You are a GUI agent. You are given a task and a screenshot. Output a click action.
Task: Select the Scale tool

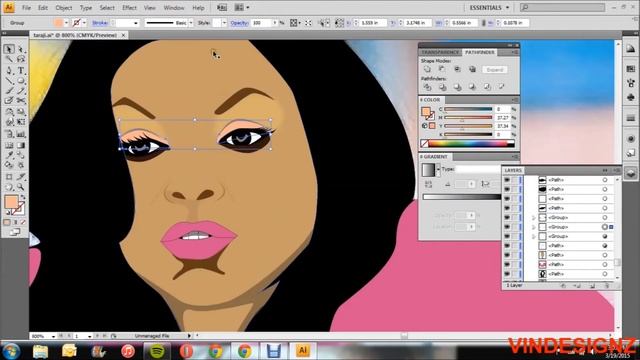pyautogui.click(x=21, y=112)
